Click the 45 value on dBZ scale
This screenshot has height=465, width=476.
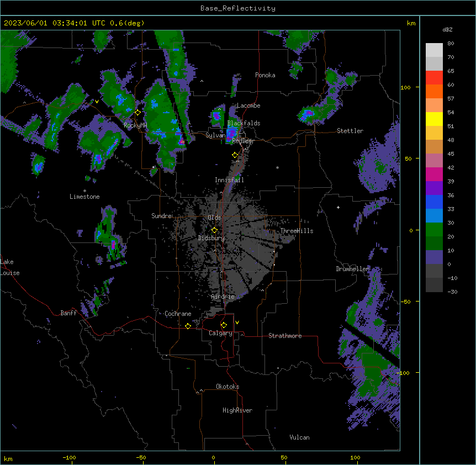pyautogui.click(x=451, y=154)
